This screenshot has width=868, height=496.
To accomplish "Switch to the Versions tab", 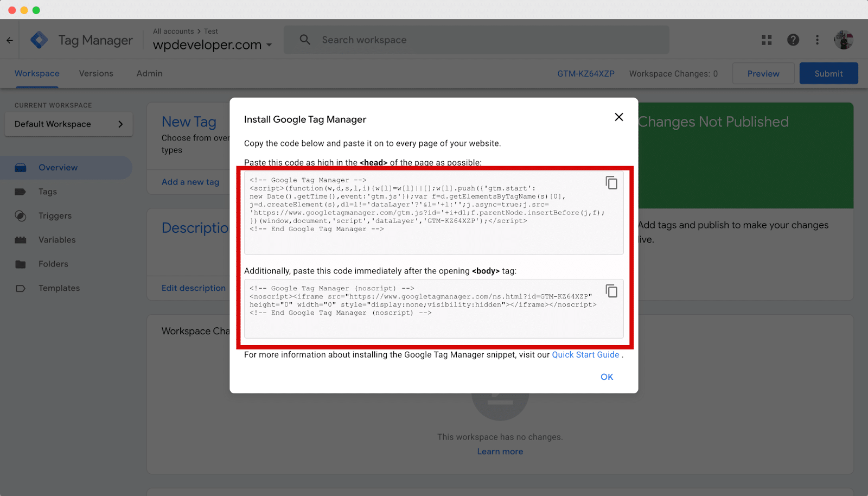I will click(x=96, y=73).
